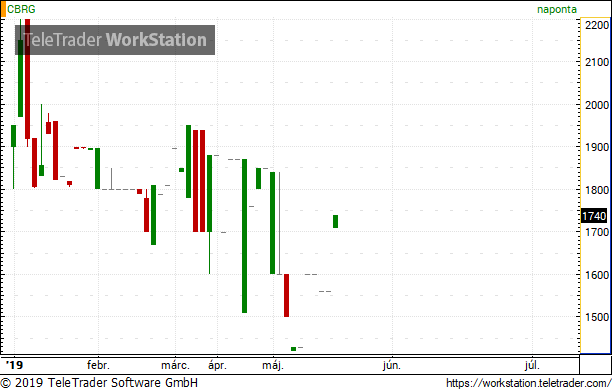Click the lone green candle near 1740

[x=335, y=221]
